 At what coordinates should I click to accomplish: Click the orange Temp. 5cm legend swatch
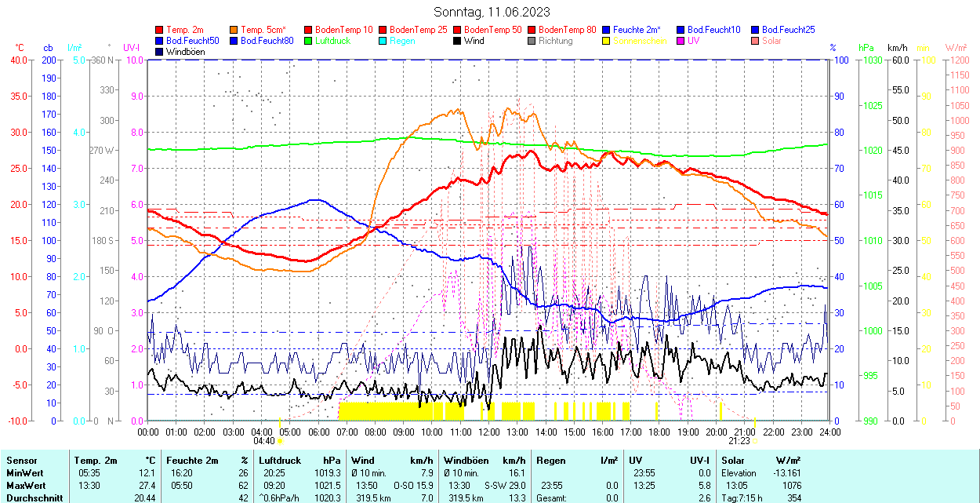pos(234,30)
